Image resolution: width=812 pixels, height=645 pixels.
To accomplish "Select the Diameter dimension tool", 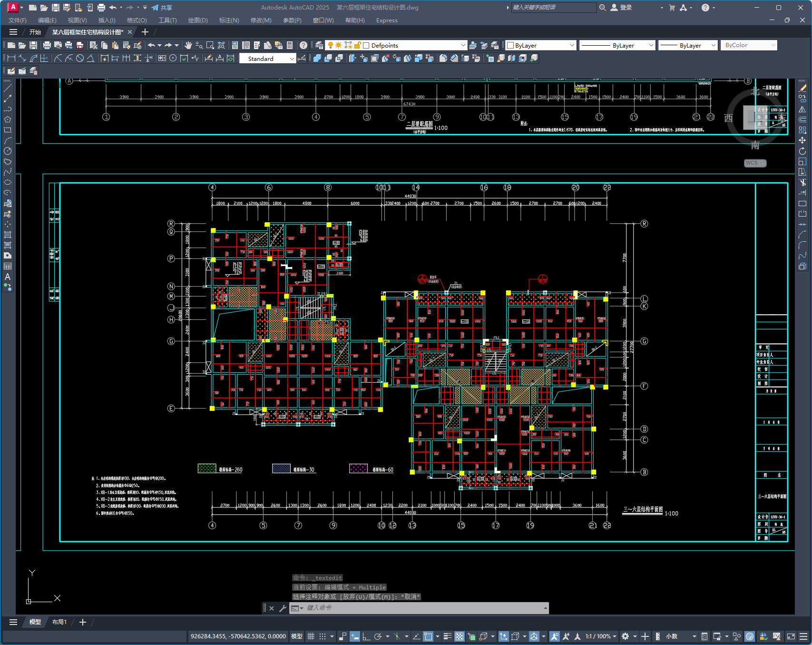I will pos(80,58).
